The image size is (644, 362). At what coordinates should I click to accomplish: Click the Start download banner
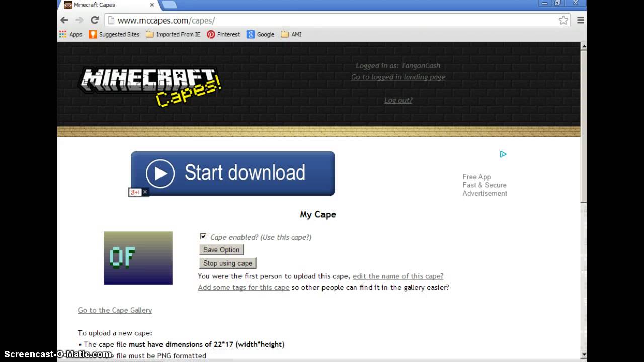tap(233, 173)
